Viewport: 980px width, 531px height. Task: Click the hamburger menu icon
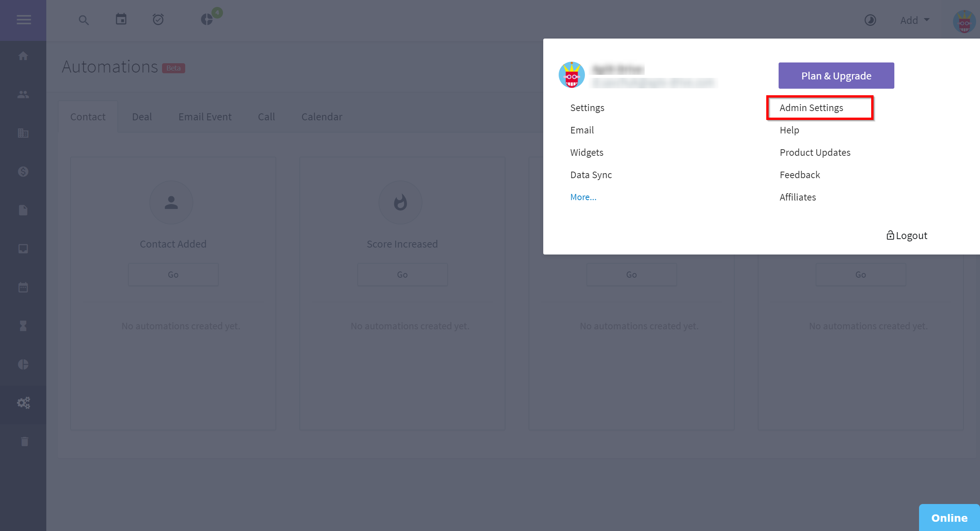(x=24, y=20)
